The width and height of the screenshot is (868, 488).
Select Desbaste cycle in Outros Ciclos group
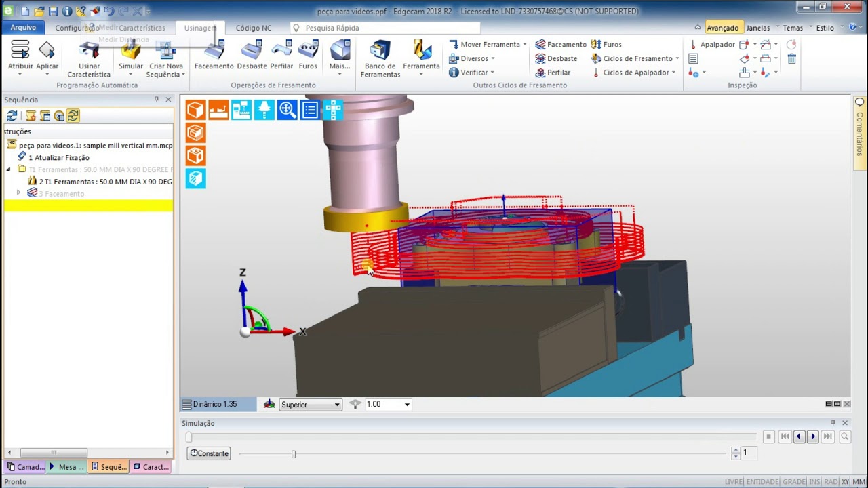pos(556,59)
